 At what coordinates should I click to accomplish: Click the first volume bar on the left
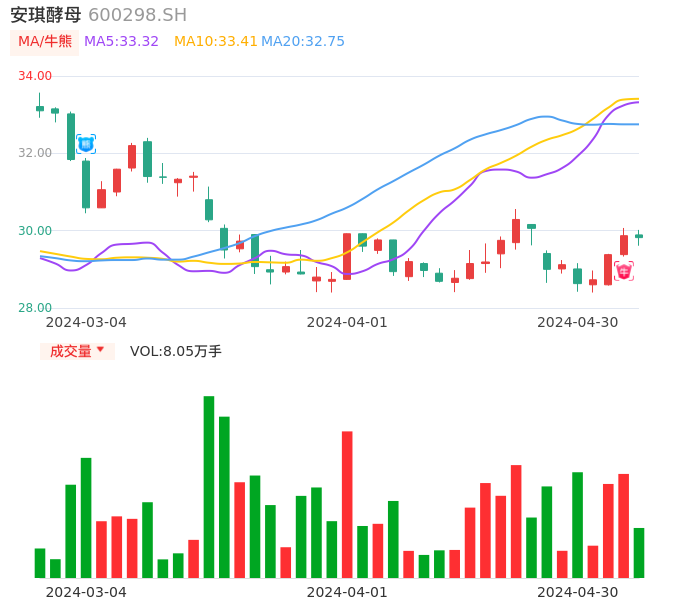pyautogui.click(x=40, y=563)
